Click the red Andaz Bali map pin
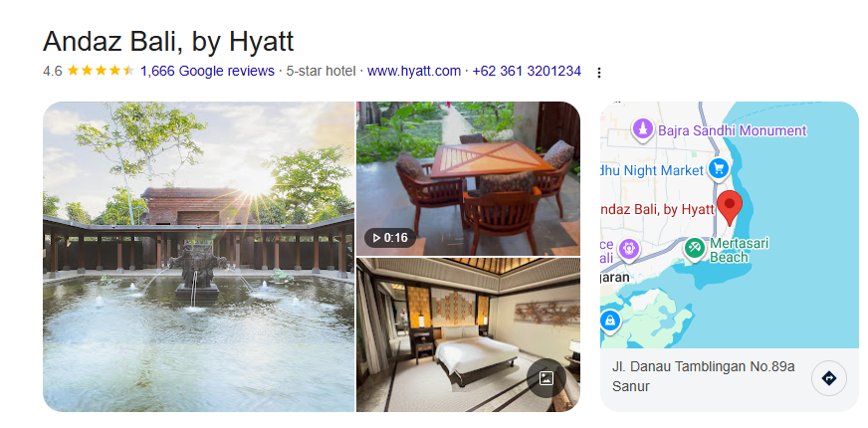868x428 pixels. pyautogui.click(x=730, y=208)
